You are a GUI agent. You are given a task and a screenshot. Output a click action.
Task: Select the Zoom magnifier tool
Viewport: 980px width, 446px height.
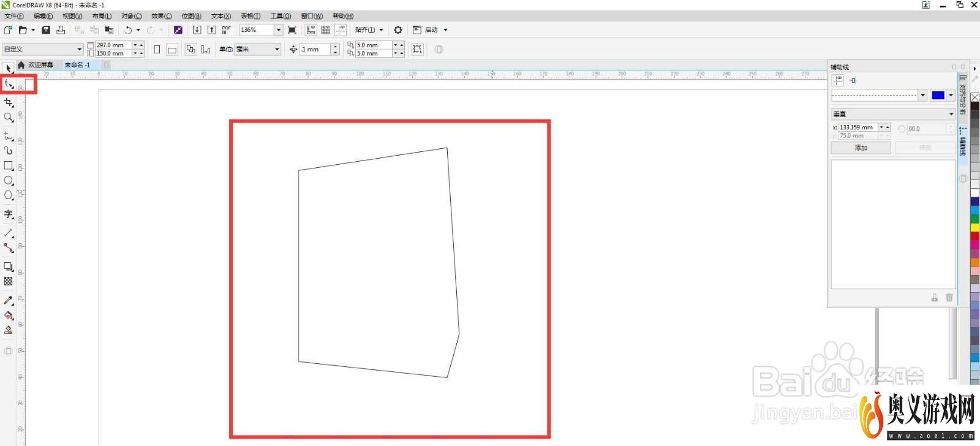point(9,117)
